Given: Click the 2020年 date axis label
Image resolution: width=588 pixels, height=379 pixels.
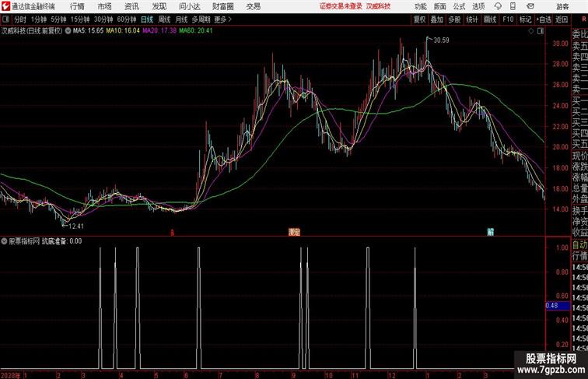Looking at the screenshot, I should pos(11,375).
